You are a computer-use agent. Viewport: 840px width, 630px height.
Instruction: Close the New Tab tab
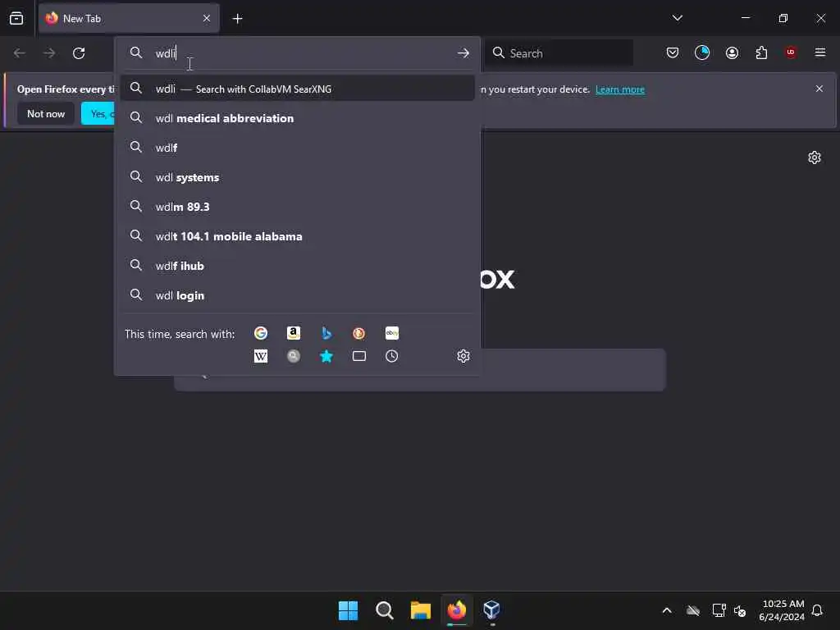(x=207, y=18)
